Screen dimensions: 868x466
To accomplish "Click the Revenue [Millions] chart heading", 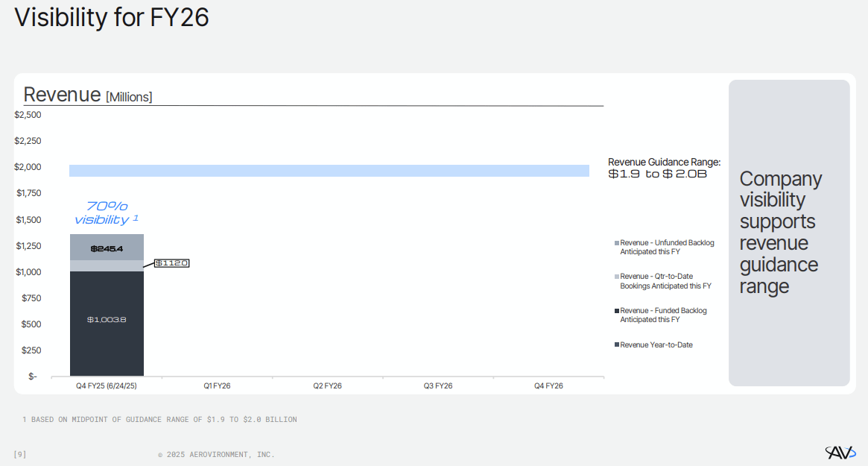I will tap(88, 95).
